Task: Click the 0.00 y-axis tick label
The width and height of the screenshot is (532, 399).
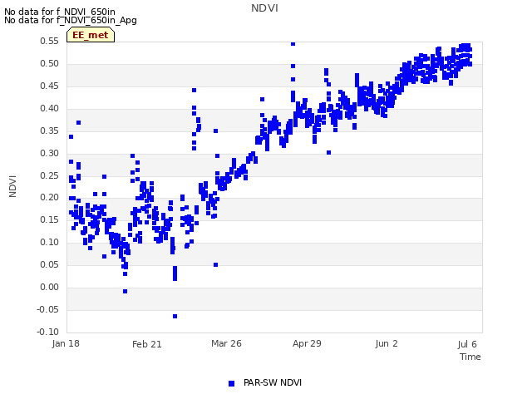Action: (x=50, y=287)
